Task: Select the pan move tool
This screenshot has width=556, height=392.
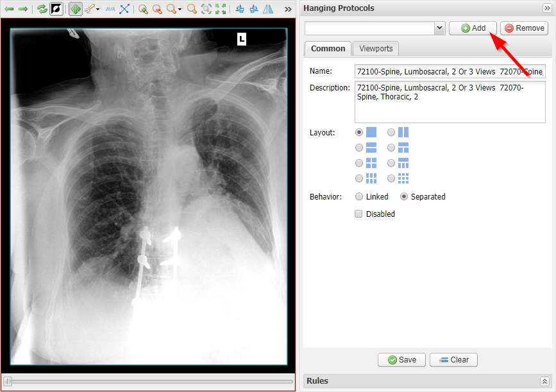Action: (x=75, y=9)
